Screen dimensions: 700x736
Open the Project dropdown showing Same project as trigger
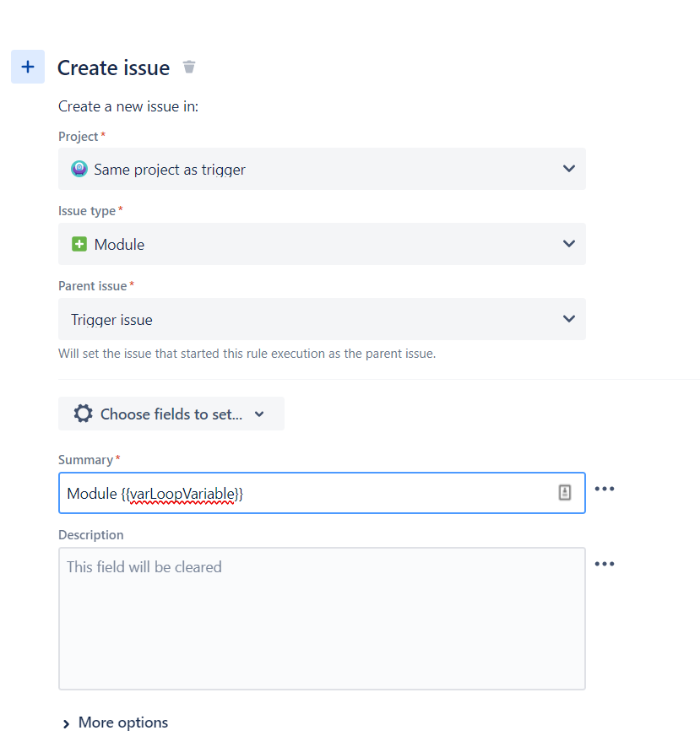point(322,169)
